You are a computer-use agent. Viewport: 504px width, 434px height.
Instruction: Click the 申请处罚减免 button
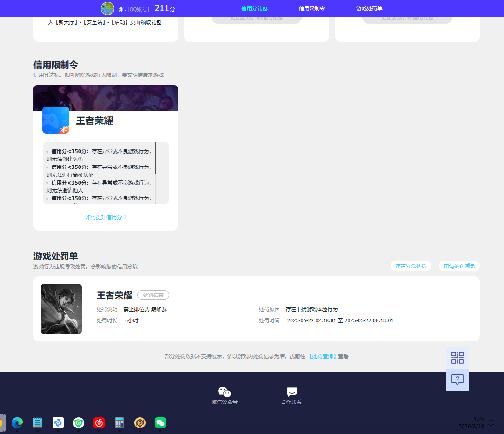(459, 266)
